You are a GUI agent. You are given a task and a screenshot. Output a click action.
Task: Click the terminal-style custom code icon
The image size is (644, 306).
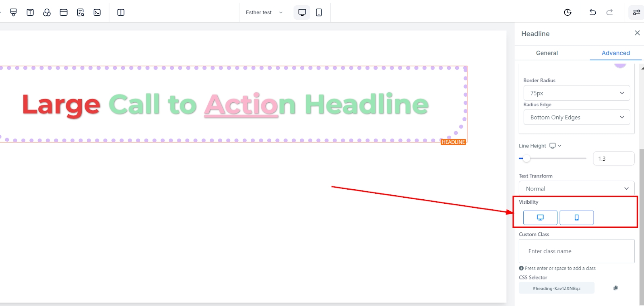pos(97,12)
